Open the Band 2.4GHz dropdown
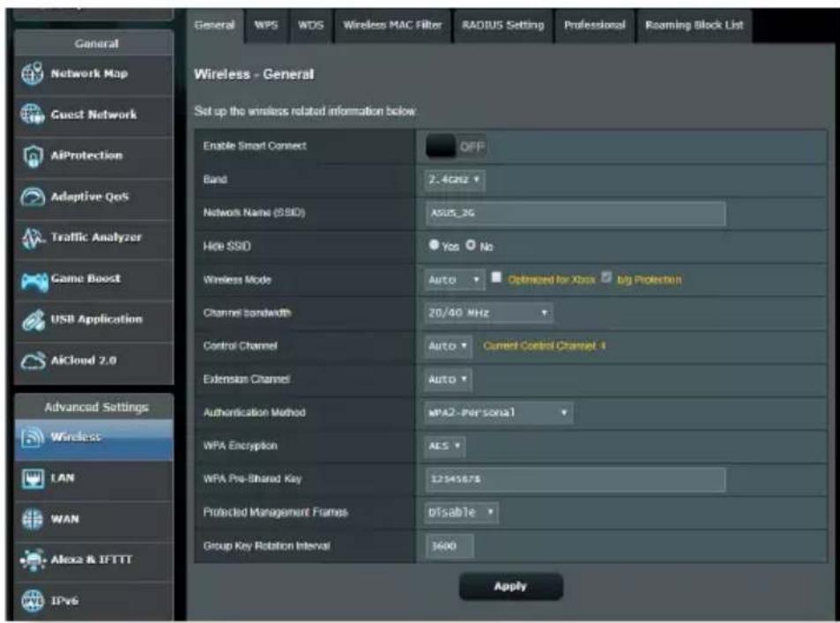The height and width of the screenshot is (623, 840). [x=455, y=180]
